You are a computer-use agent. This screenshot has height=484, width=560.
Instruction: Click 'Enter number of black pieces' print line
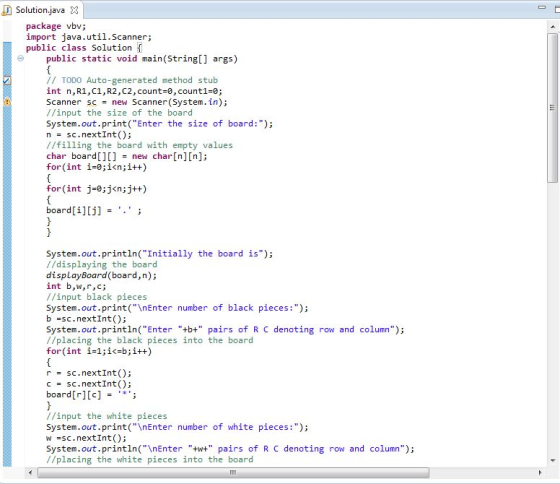(x=177, y=308)
